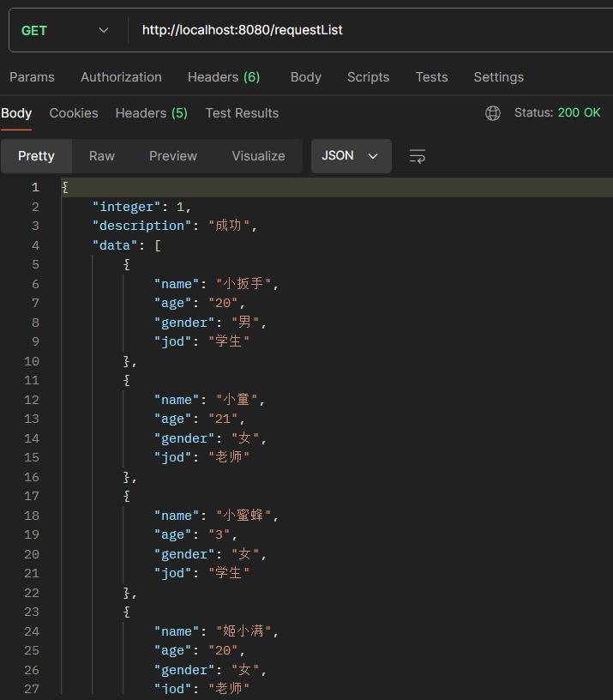Toggle the line wrap icon
Viewport: 613px width, 700px height.
pyautogui.click(x=418, y=156)
